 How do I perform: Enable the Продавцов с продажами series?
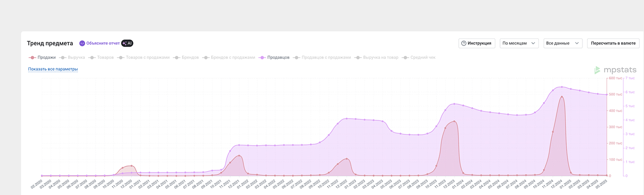[322, 57]
